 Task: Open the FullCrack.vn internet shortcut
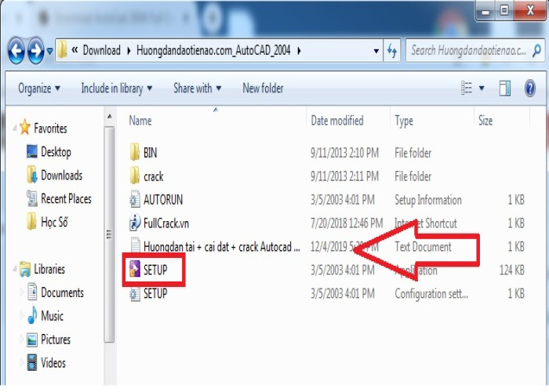tap(165, 223)
